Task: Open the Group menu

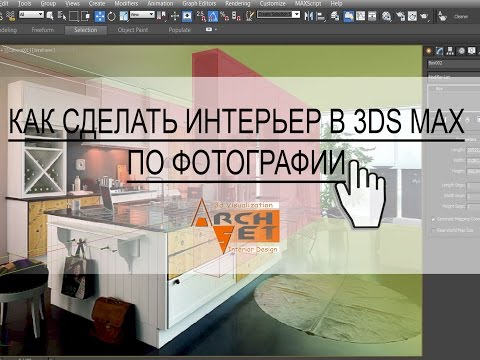Action: (48, 4)
